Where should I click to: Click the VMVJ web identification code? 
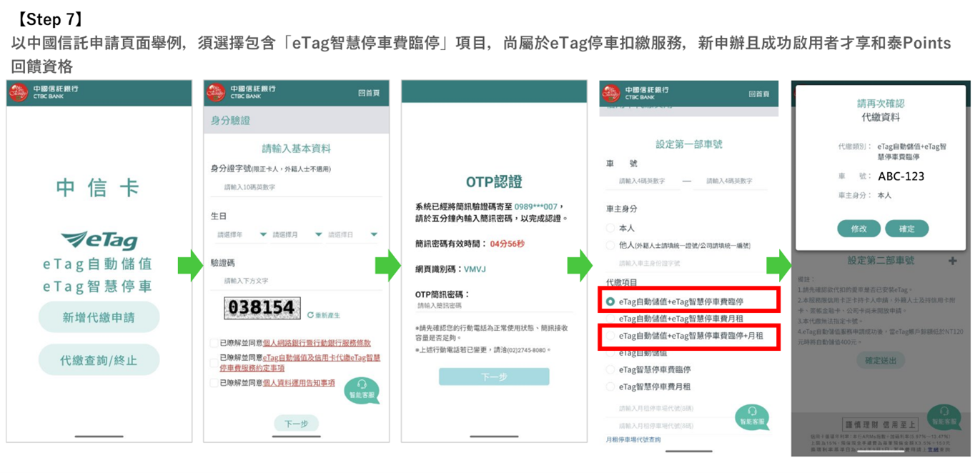(x=475, y=269)
